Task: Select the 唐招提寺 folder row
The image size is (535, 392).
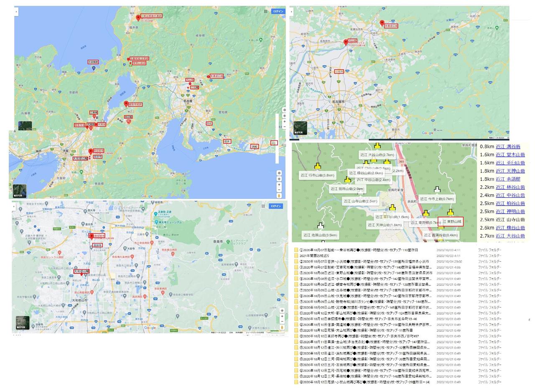Action: tap(397, 319)
